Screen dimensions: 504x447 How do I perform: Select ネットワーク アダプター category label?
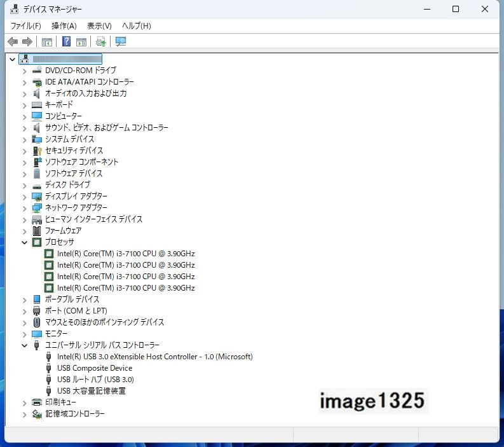point(76,208)
